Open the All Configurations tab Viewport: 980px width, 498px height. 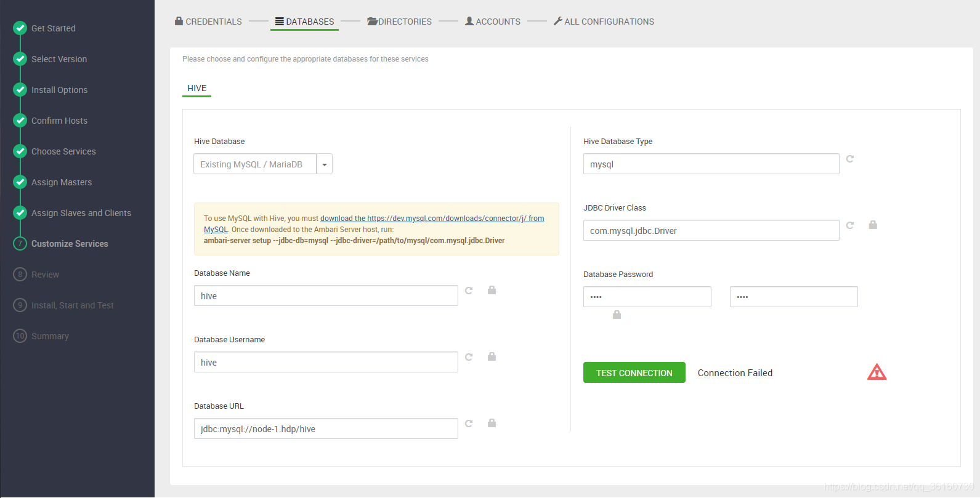pyautogui.click(x=604, y=22)
